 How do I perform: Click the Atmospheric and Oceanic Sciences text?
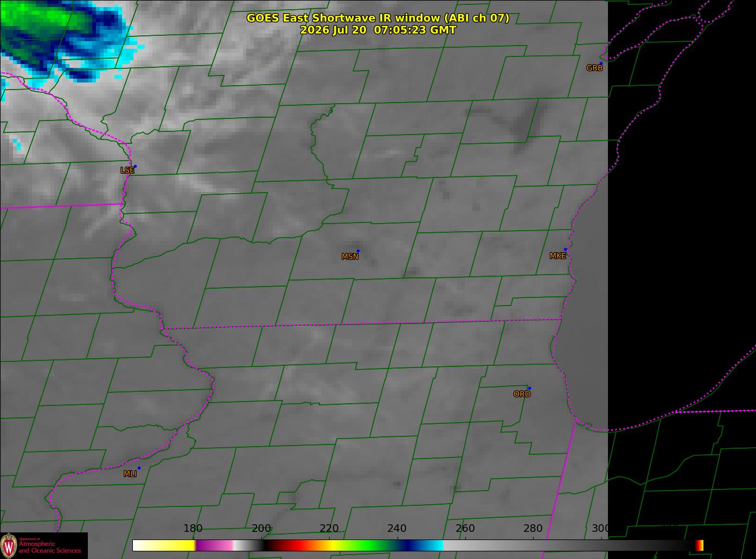49,547
